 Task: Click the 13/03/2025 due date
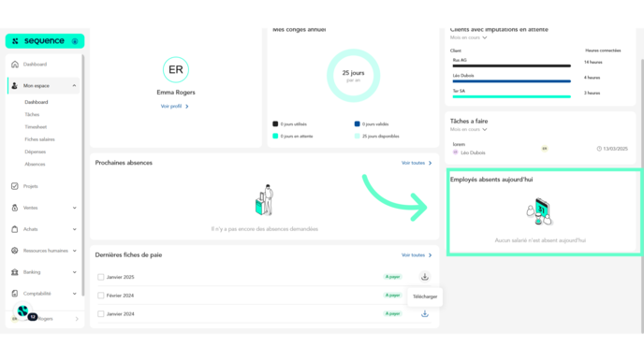[x=615, y=149]
